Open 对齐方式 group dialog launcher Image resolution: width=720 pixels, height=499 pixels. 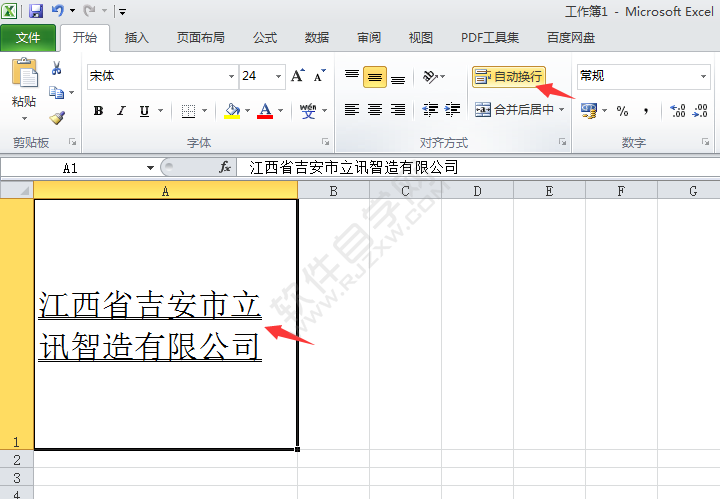(x=562, y=142)
